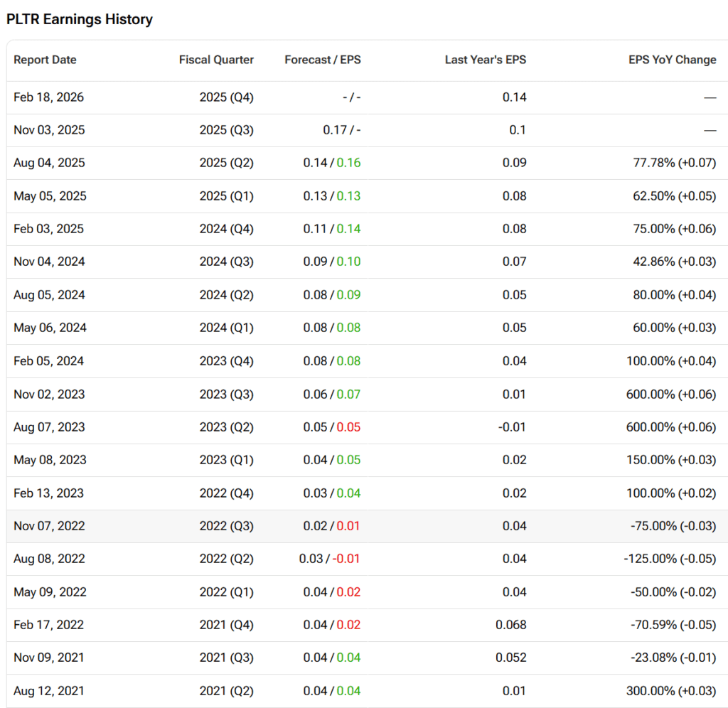This screenshot has width=728, height=708.
Task: Click the 2023 (Q3) fiscal quarter cell
Action: [x=226, y=394]
